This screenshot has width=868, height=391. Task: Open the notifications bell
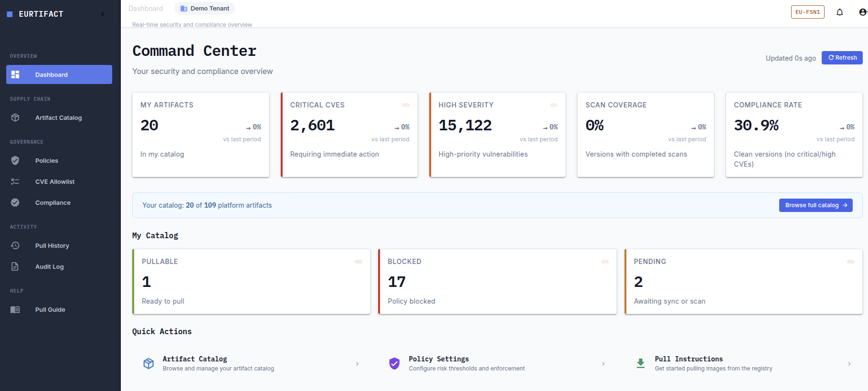tap(840, 12)
